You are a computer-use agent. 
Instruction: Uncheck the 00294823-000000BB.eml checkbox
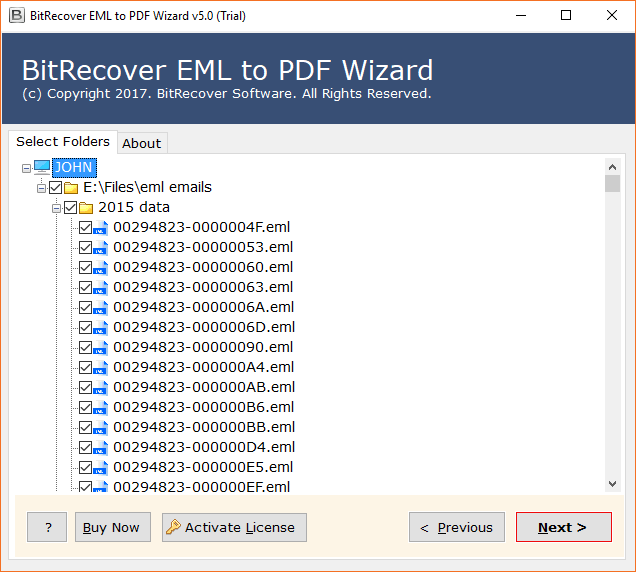point(86,428)
